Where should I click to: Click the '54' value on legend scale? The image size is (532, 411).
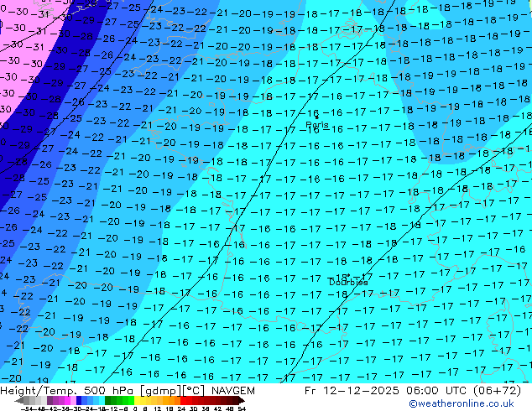pos(242,408)
